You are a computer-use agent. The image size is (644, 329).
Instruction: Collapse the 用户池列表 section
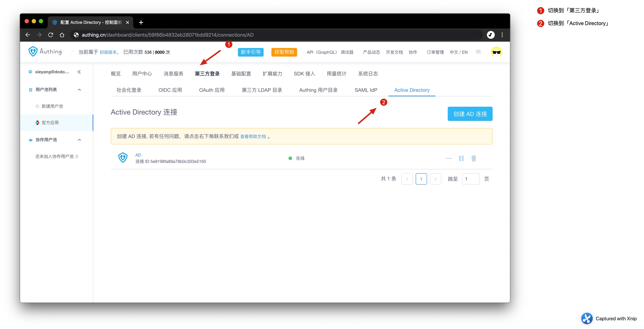click(79, 90)
